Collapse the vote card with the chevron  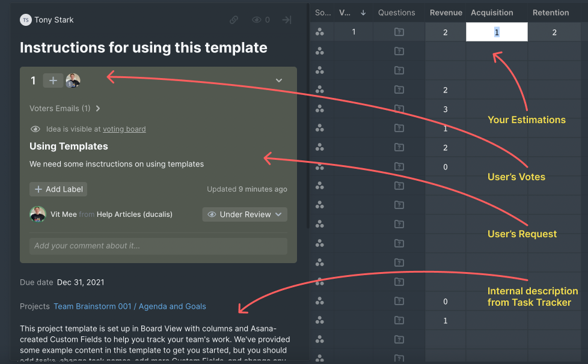coord(278,80)
